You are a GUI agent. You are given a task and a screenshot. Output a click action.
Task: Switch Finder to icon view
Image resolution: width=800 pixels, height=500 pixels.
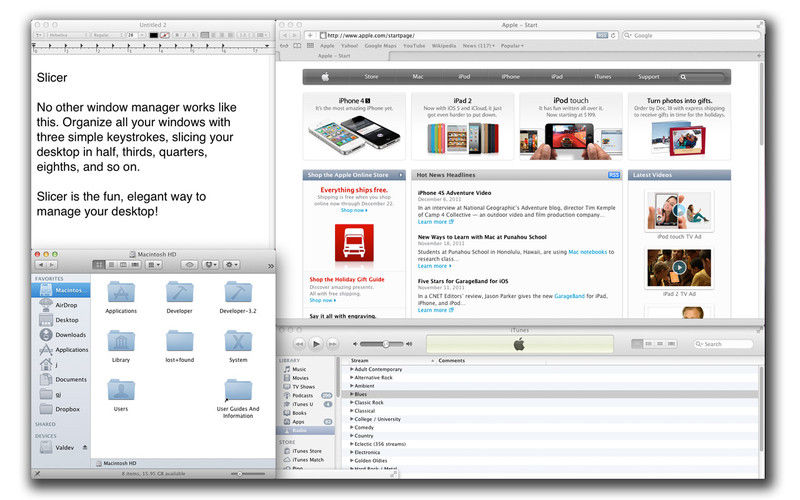99,265
